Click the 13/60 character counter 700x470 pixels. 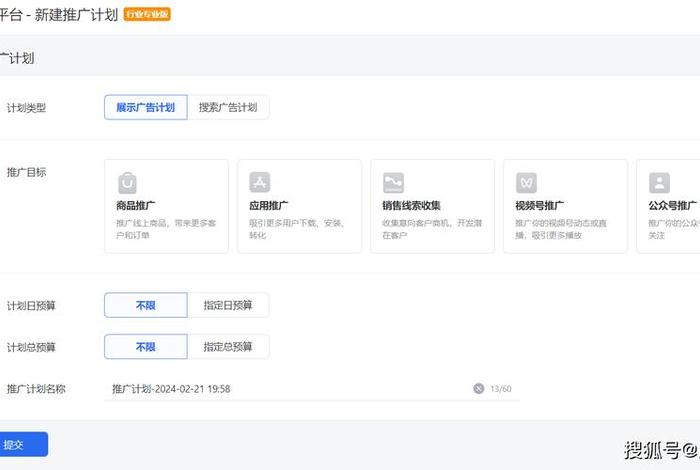coord(501,389)
